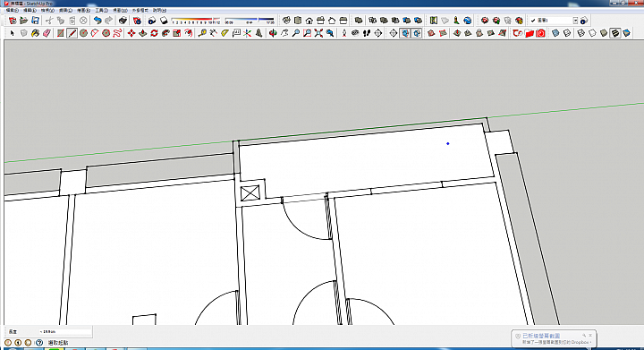Choose the Paint Bucket tool

[35, 33]
